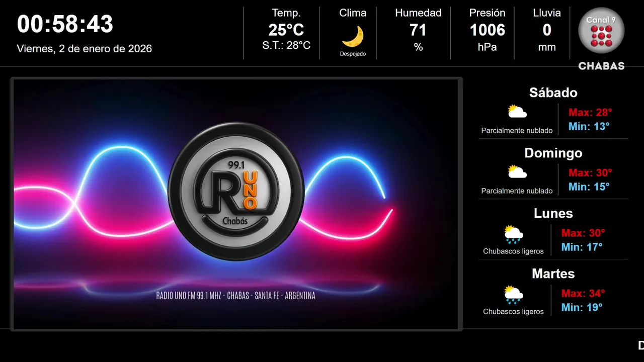644x362 pixels.
Task: Click Sábado's Min: 13° value
Action: (x=589, y=126)
